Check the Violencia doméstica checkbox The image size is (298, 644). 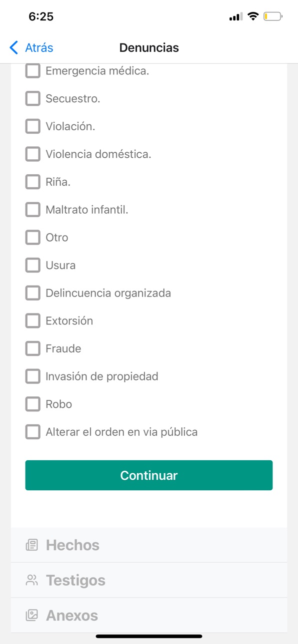pyautogui.click(x=32, y=154)
